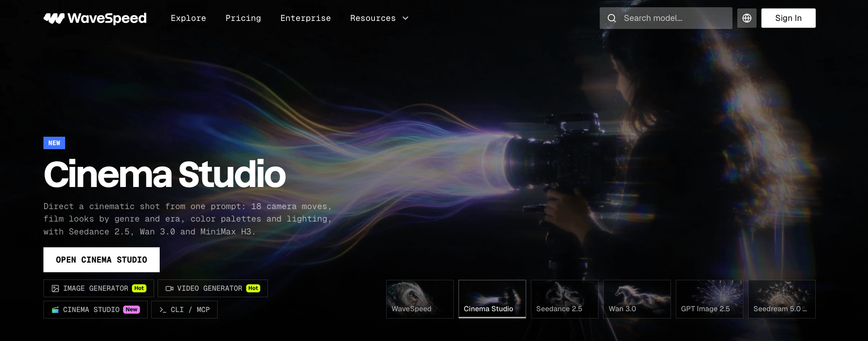Select the Seedance 2.5 slide thumbnail
The width and height of the screenshot is (868, 341).
tap(565, 299)
